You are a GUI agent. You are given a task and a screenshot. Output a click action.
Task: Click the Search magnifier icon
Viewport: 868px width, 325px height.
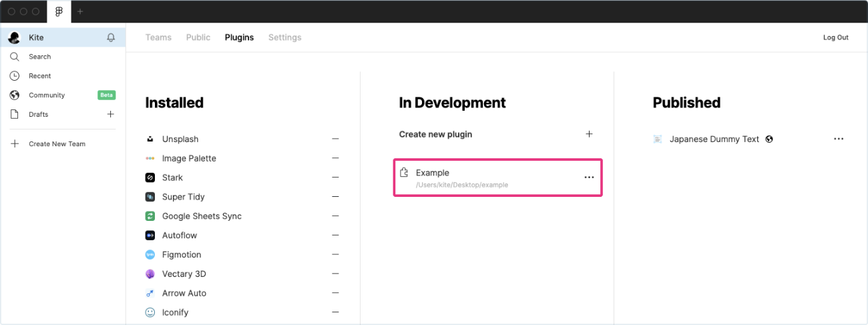click(15, 57)
